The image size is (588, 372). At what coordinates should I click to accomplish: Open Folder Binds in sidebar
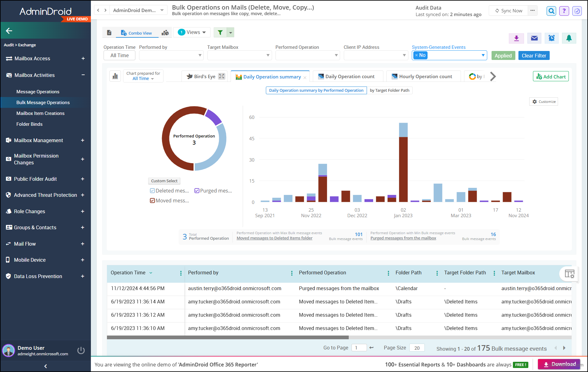29,124
